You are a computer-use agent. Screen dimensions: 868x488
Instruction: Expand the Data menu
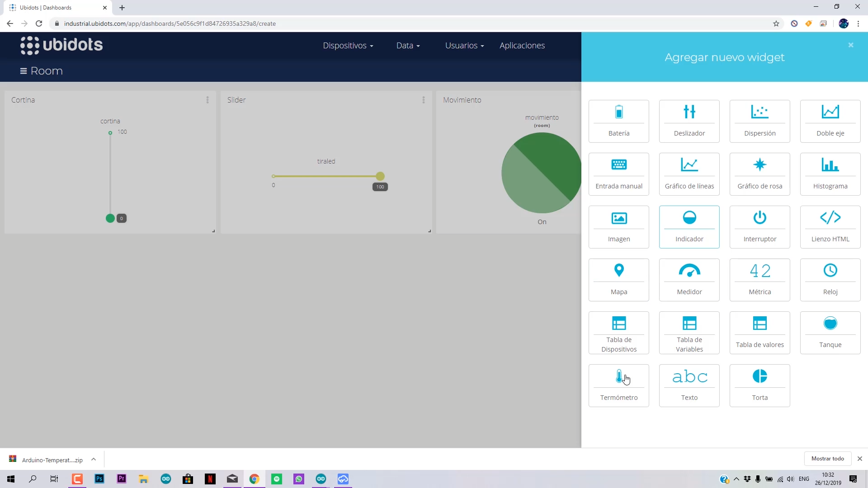408,46
